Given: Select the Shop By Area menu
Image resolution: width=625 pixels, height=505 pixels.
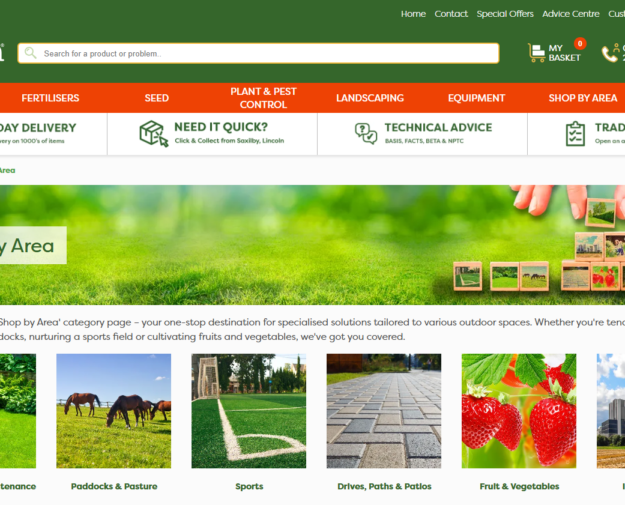Looking at the screenshot, I should coord(582,98).
